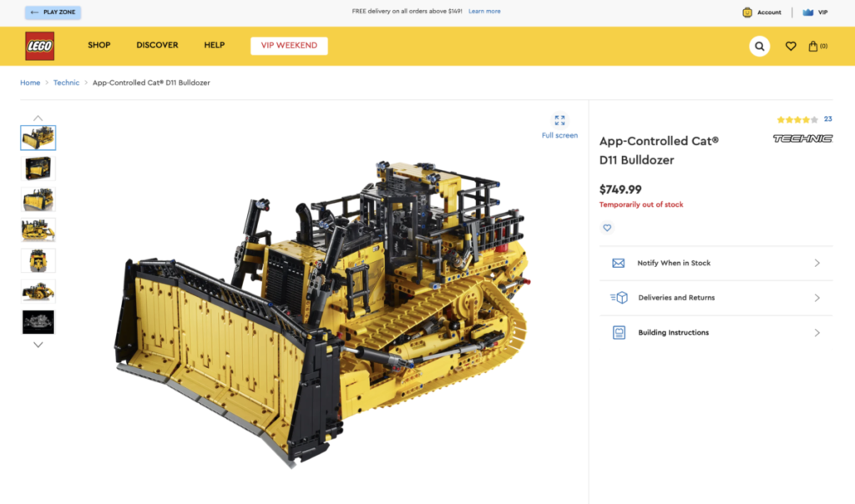Screen dimensions: 855x504
Task: Click the Deliveries and Returns label
Action: (676, 298)
